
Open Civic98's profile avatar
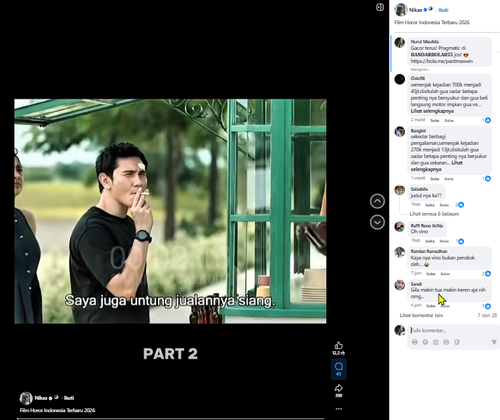(400, 79)
